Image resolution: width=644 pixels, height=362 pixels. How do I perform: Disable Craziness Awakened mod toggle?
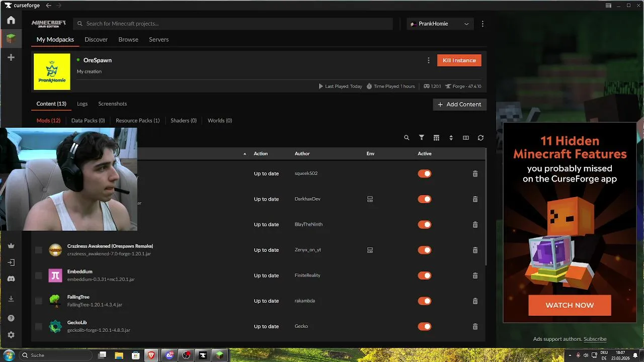(425, 250)
